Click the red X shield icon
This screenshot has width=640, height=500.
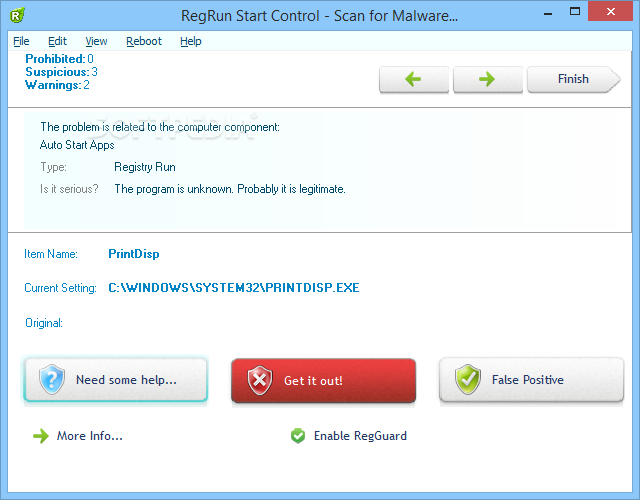(260, 380)
